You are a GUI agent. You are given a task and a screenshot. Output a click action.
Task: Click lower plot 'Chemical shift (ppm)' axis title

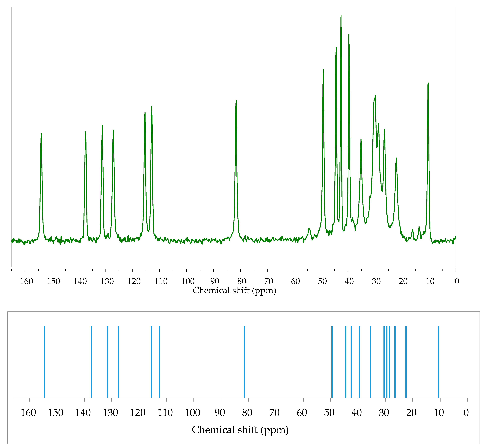click(240, 430)
